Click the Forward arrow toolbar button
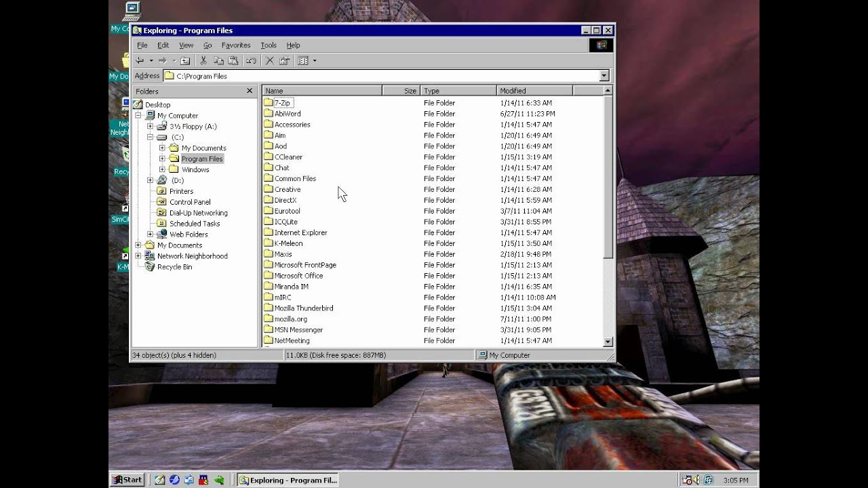Image resolution: width=868 pixels, height=488 pixels. (x=162, y=60)
